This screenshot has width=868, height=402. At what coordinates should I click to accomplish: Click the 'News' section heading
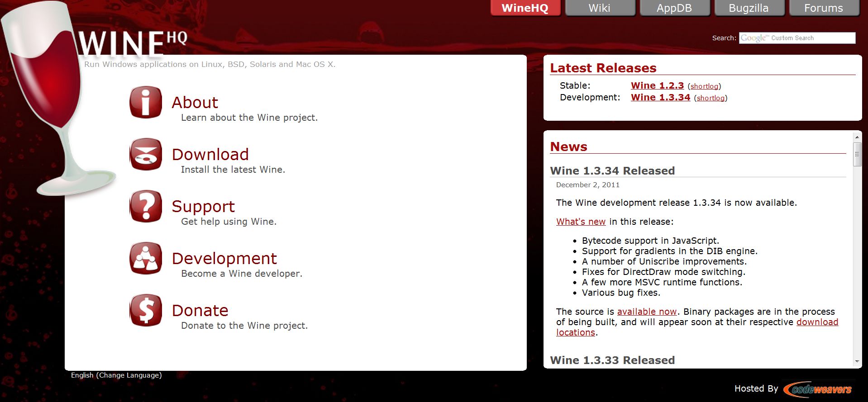pyautogui.click(x=568, y=147)
